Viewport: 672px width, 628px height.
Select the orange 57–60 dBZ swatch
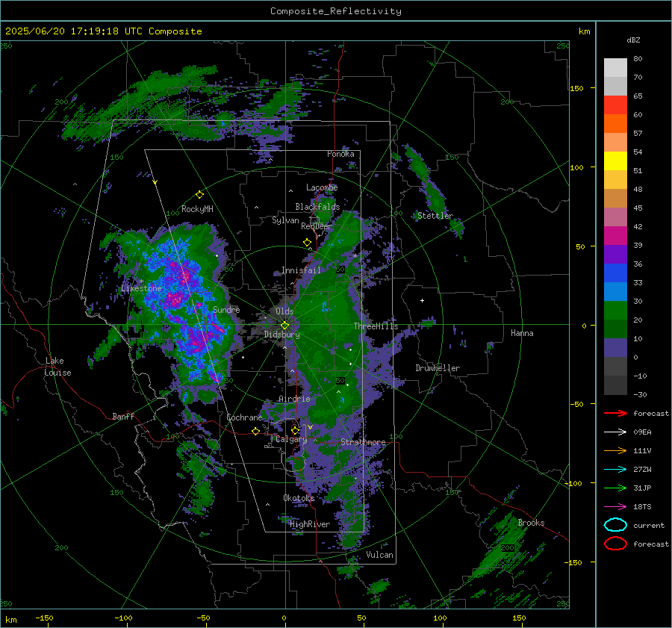click(615, 124)
